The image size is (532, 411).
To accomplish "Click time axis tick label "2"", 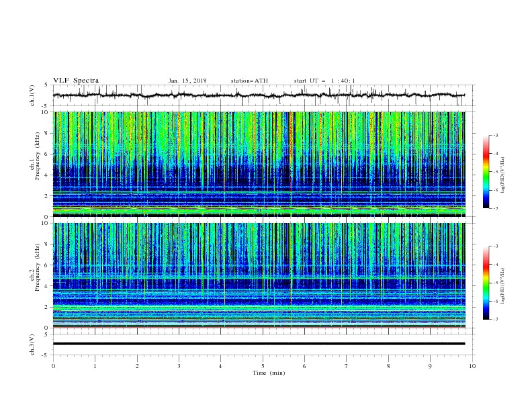I will [x=137, y=366].
